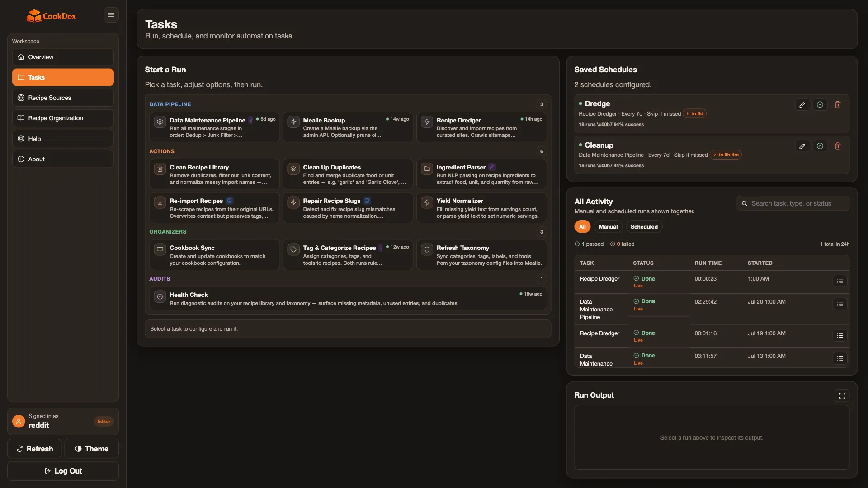Select the Data Maintenance Pipeline gear icon
Viewport: 868px width, 488px height.
click(x=160, y=122)
